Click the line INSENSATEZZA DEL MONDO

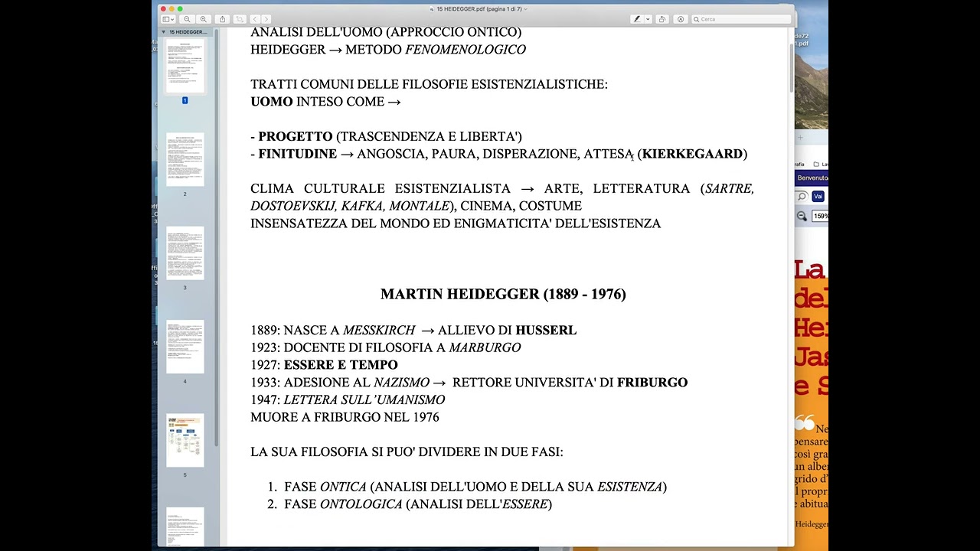click(x=456, y=223)
